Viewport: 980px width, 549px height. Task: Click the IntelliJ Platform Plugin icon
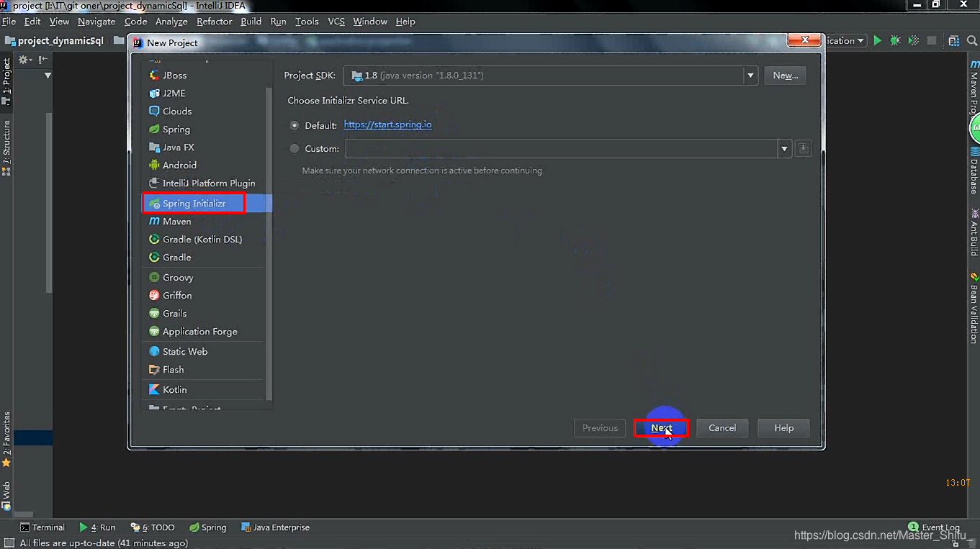(x=154, y=183)
